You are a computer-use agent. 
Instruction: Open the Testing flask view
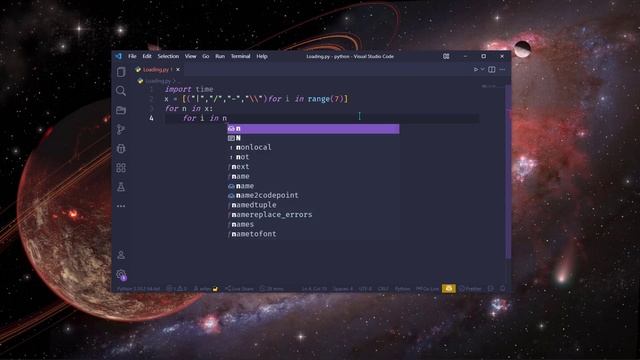[x=121, y=187]
